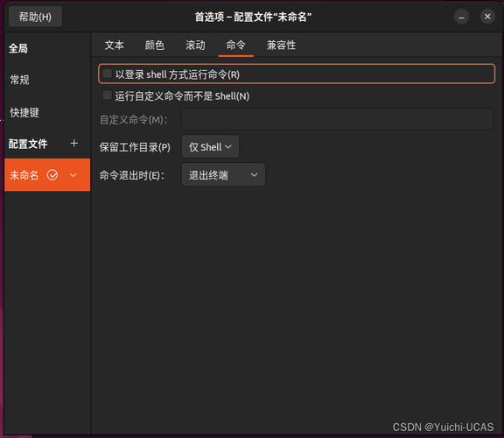Open the 帮助(H) help menu
Screen dimensions: 504x438
pos(35,17)
